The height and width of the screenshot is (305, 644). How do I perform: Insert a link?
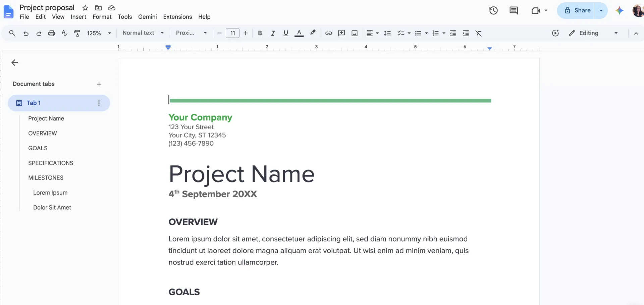(x=329, y=33)
